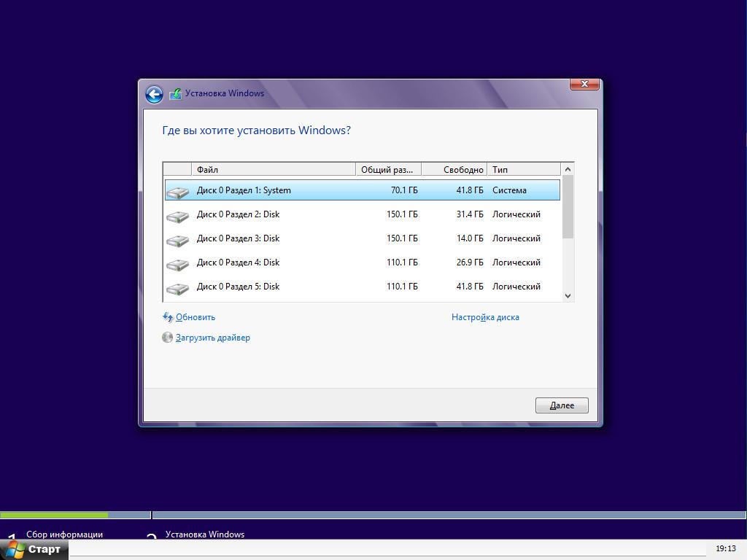This screenshot has height=560, width=747.
Task: Sort by the Свободно column header
Action: tap(454, 170)
